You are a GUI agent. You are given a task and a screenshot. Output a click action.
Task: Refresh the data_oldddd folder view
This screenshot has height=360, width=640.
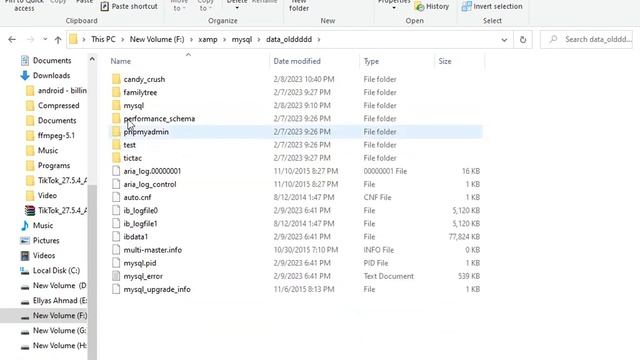(x=523, y=40)
